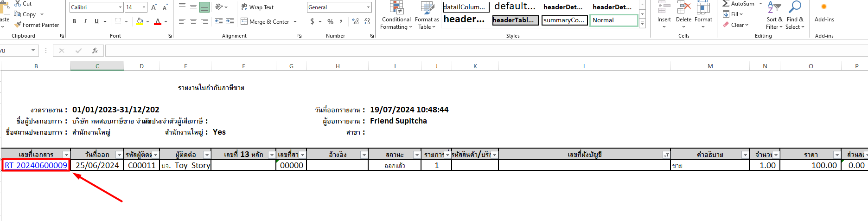Viewport: 868px width, 221px height.
Task: Select column C header
Action: tap(97, 66)
